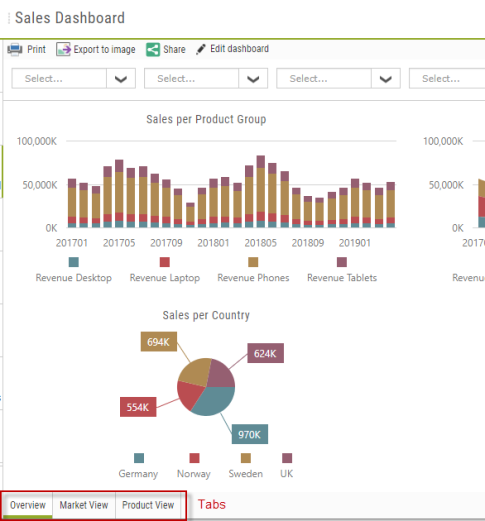The height and width of the screenshot is (521, 485).
Task: Click the Edit dashboard pencil icon
Action: coord(200,49)
